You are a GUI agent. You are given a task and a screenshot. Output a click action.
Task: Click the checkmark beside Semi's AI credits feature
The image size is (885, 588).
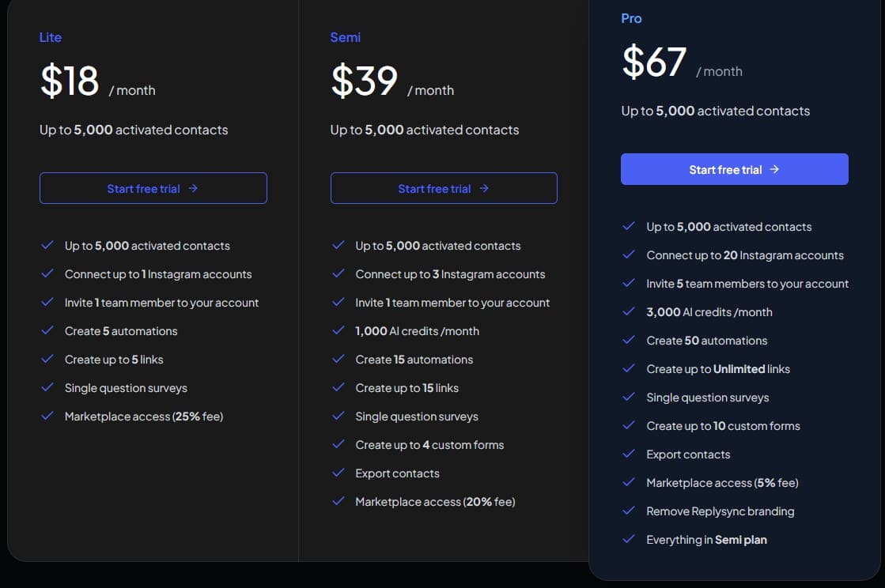click(338, 330)
